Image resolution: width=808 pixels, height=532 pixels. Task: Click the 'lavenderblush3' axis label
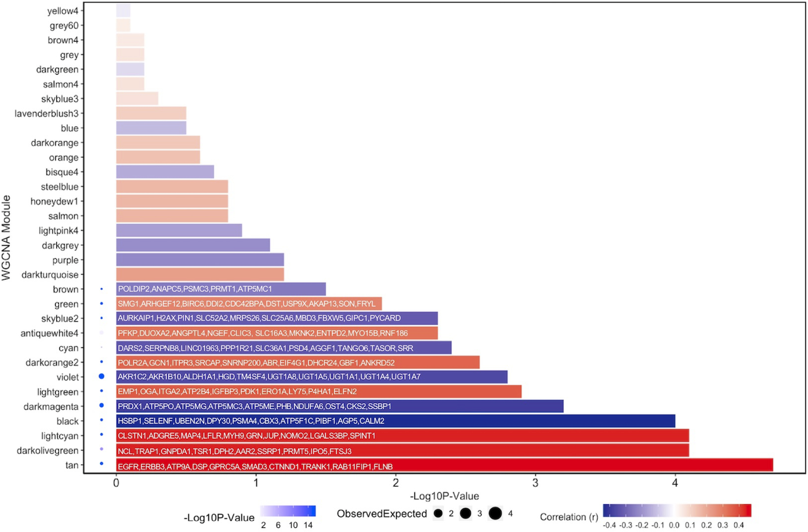point(47,113)
